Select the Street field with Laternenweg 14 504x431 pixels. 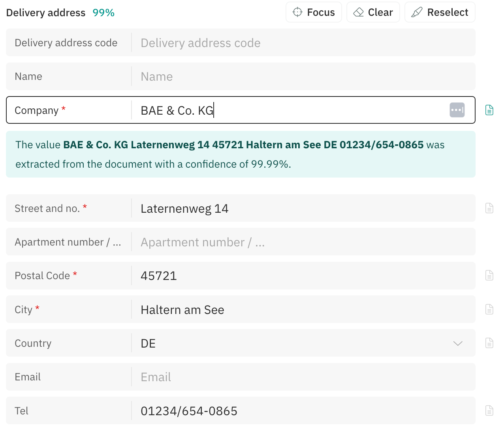(300, 208)
